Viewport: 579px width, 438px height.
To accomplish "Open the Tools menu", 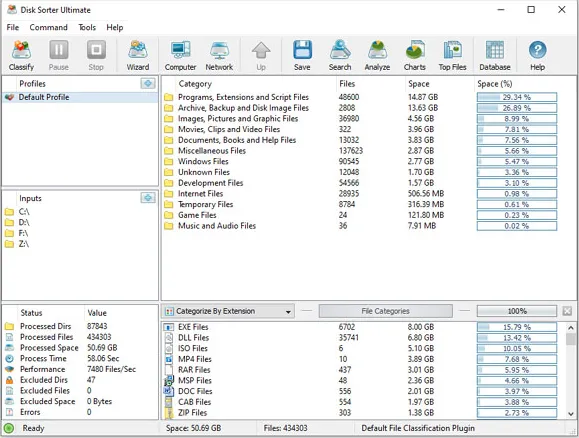I will pos(87,27).
